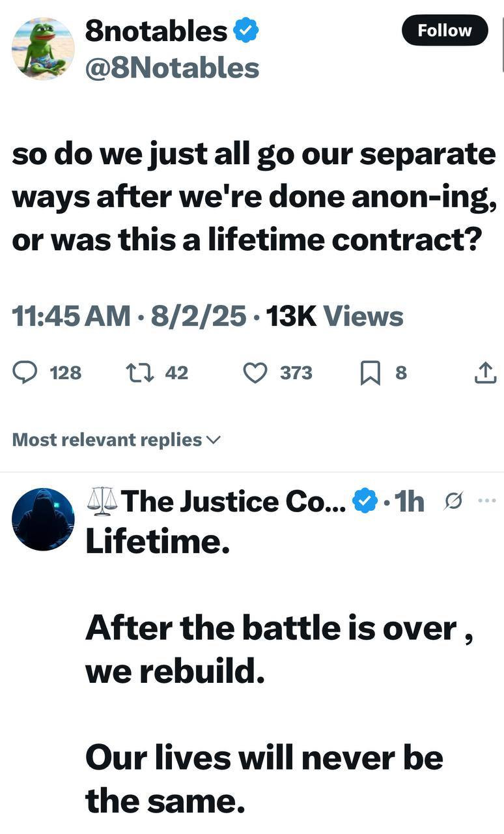The width and height of the screenshot is (504, 834).
Task: Click the main tweet text about anon-ing
Action: 253,197
